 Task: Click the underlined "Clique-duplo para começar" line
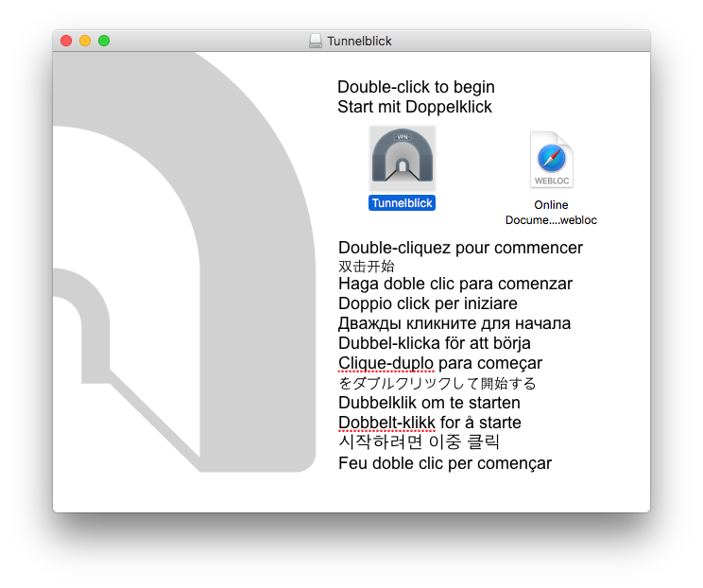[x=440, y=363]
